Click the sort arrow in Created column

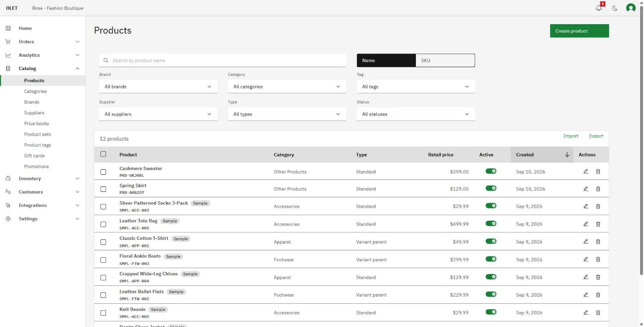[567, 155]
